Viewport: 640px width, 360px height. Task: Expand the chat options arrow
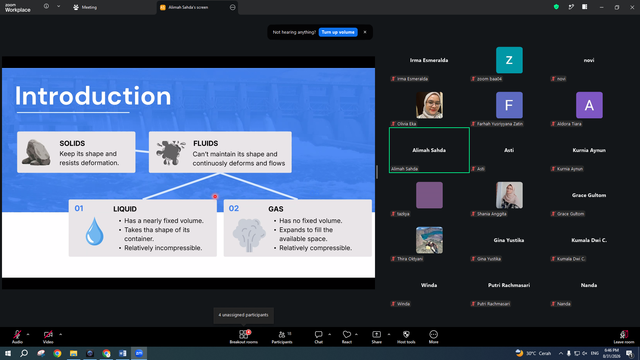329,334
